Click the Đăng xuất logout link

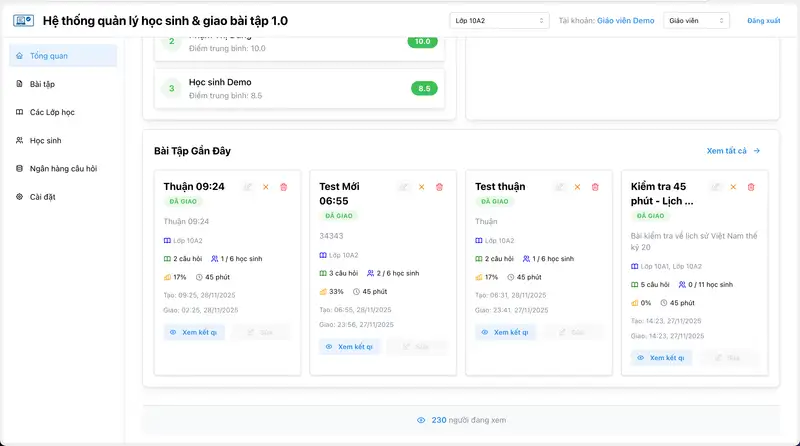click(763, 20)
